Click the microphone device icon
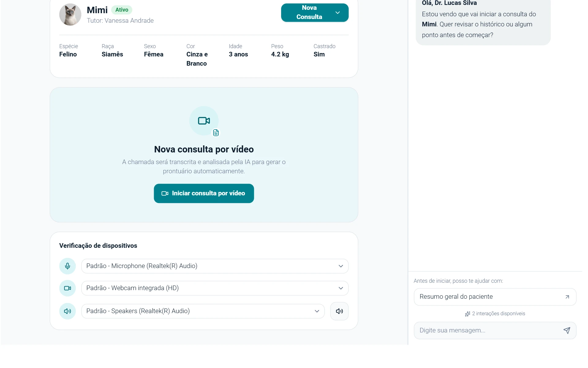The width and height of the screenshot is (588, 368). (67, 266)
